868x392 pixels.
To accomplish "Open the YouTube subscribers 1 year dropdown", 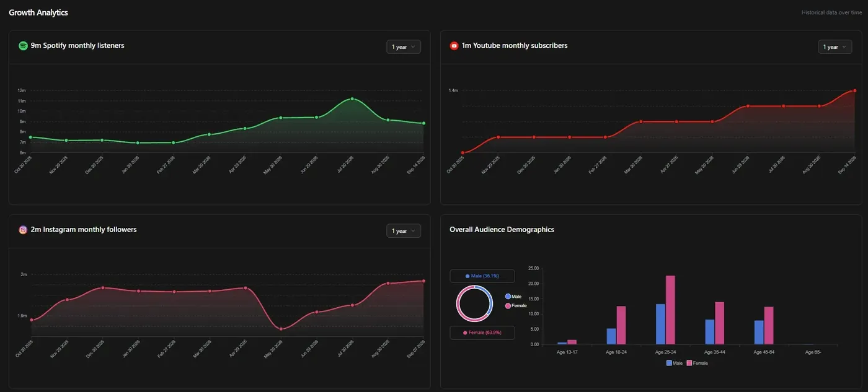I will pyautogui.click(x=835, y=47).
